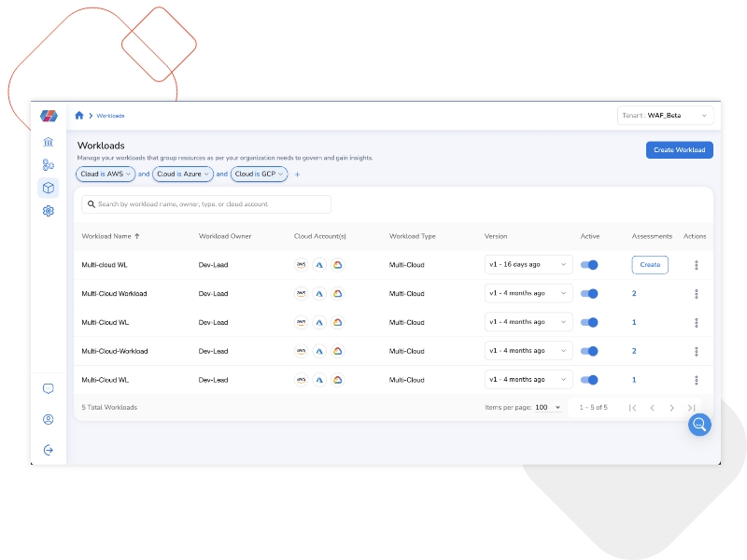Open the chat bubble icon in sidebar

pos(49,388)
